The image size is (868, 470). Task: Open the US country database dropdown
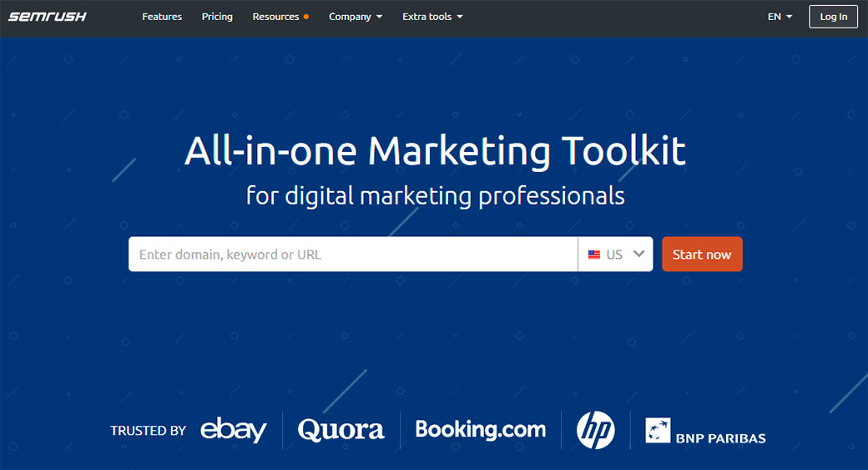click(616, 254)
